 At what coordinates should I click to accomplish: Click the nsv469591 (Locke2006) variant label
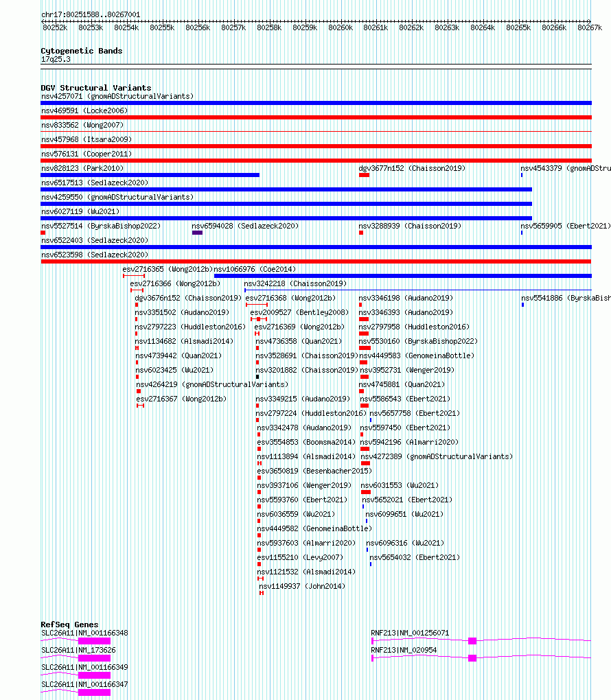click(x=84, y=110)
